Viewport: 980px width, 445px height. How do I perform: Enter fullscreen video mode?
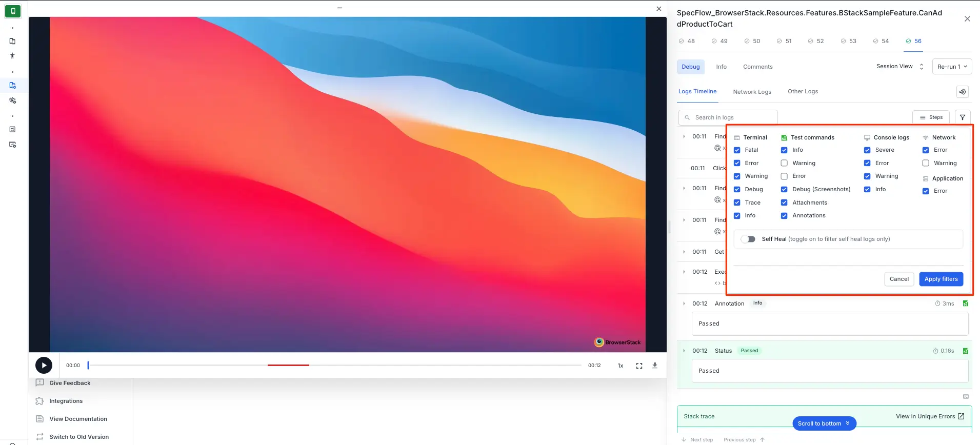pyautogui.click(x=639, y=366)
